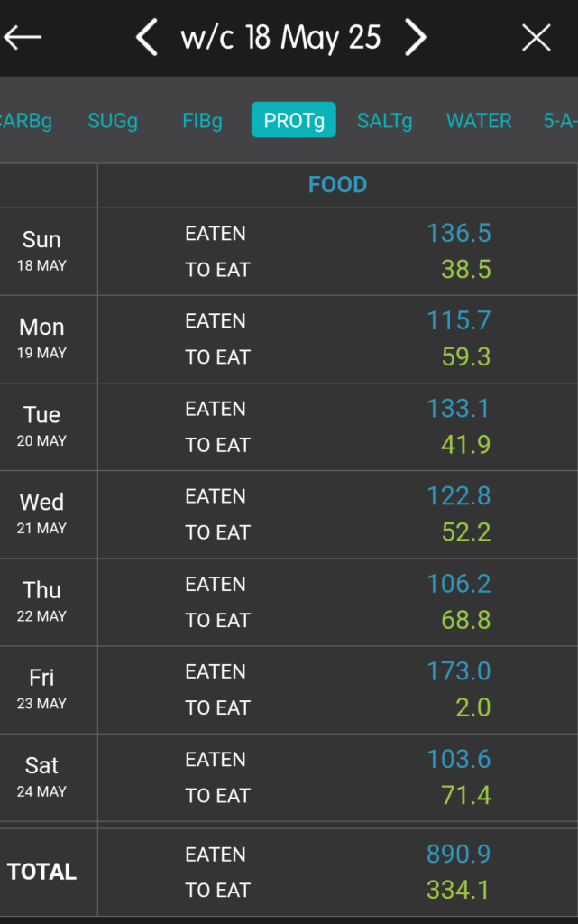Open the WATER tab
Screen dimensions: 578x924
(x=479, y=121)
